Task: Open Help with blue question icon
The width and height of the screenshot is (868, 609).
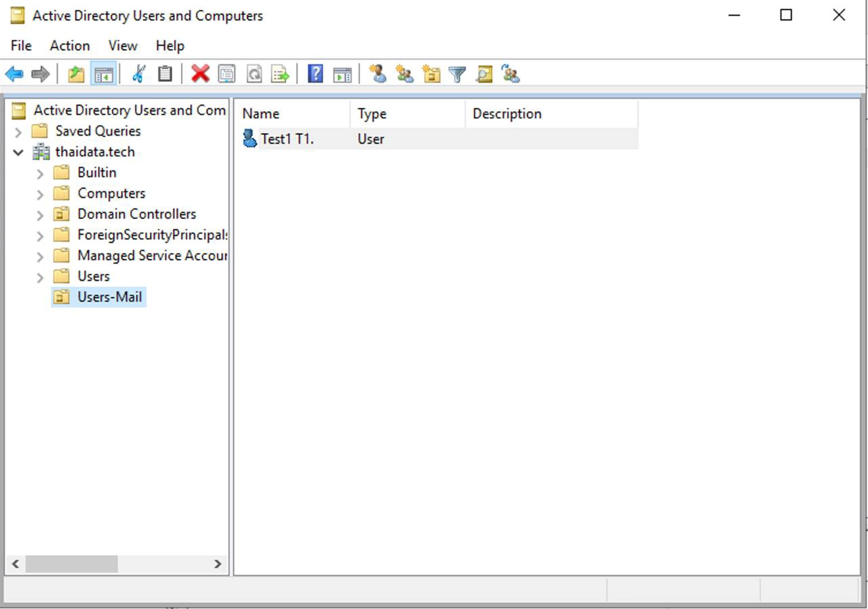Action: click(315, 74)
